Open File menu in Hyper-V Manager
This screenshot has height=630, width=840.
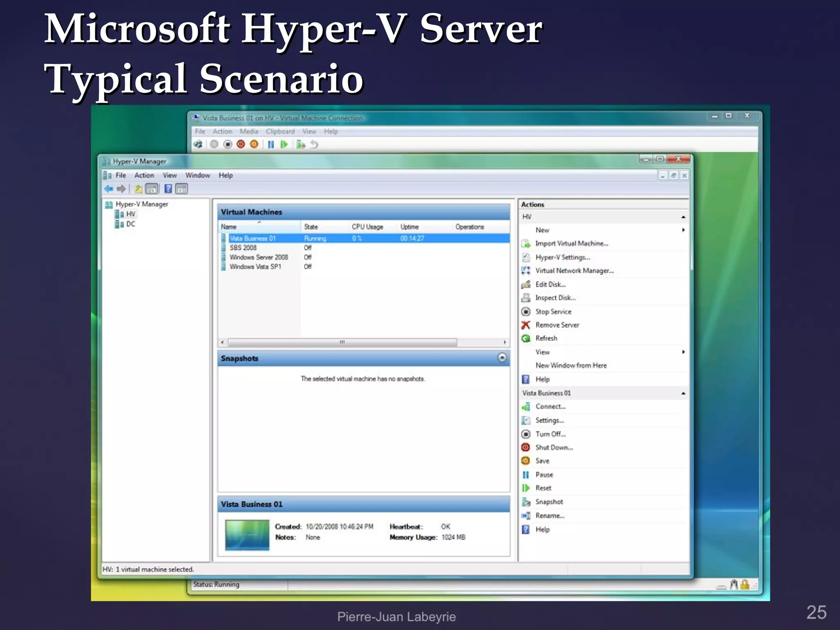pyautogui.click(x=121, y=175)
